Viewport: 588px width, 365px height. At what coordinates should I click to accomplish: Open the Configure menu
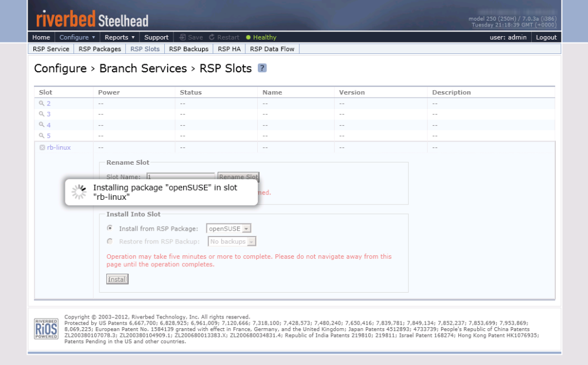tap(78, 37)
